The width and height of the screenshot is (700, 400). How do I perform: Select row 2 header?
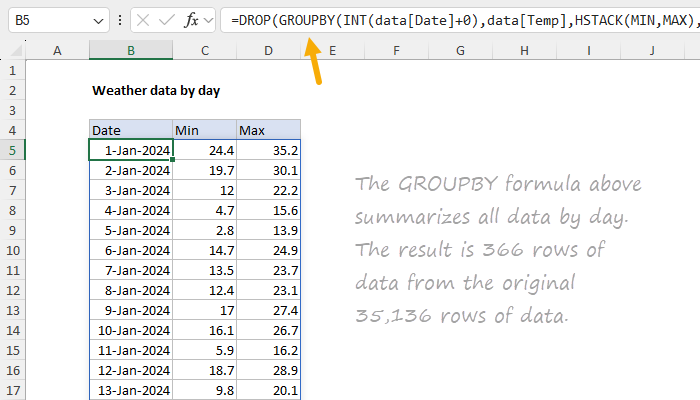pos(12,90)
